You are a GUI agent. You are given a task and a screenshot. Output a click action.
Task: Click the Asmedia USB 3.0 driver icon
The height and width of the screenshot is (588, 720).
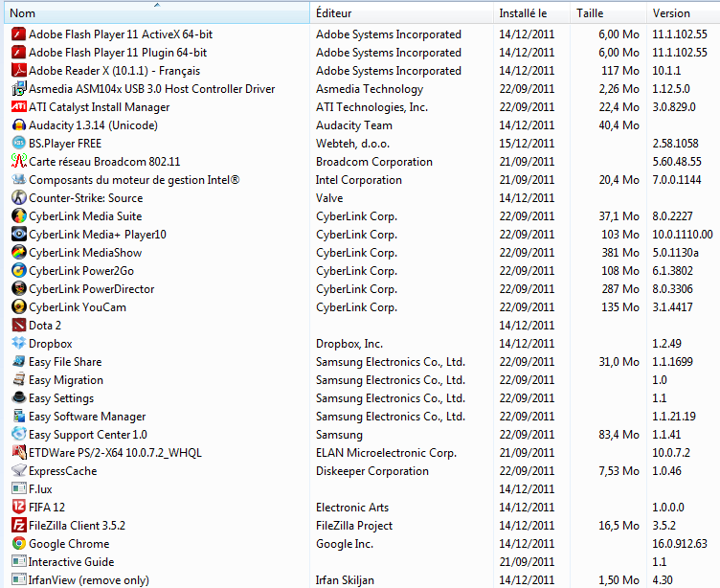19,89
